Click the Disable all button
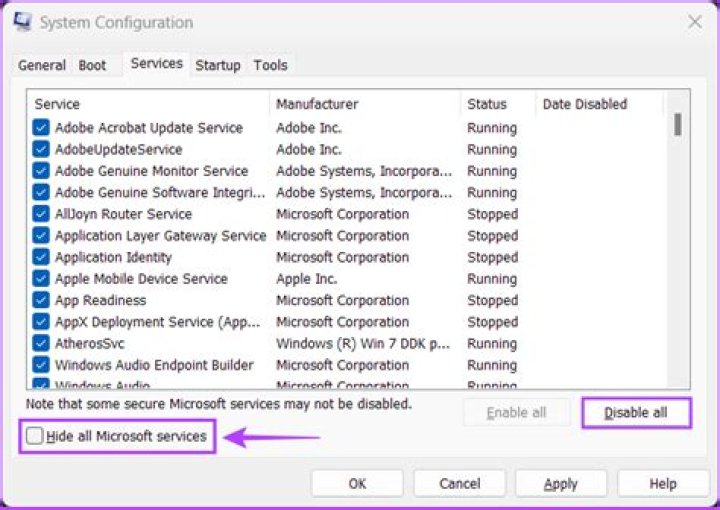This screenshot has width=720, height=510. coord(636,413)
